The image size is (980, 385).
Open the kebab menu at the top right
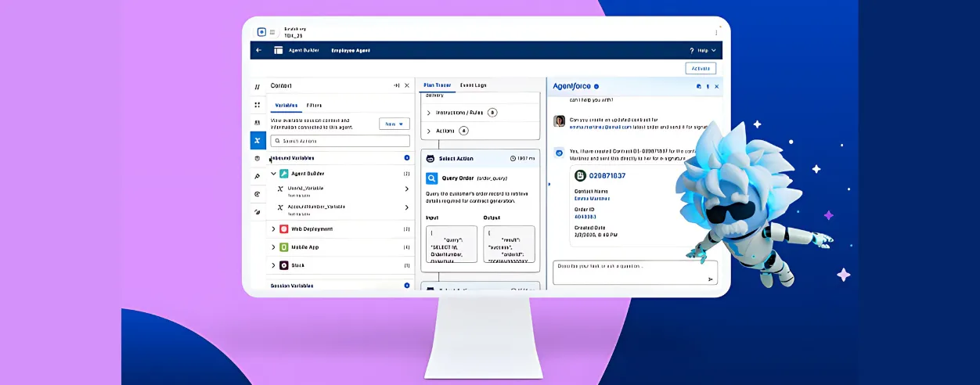(x=715, y=33)
